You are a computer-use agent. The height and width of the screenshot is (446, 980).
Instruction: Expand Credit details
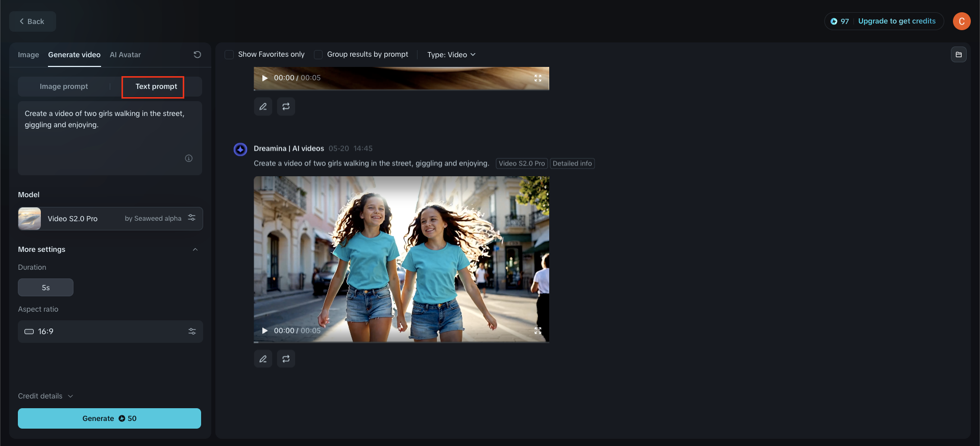45,396
